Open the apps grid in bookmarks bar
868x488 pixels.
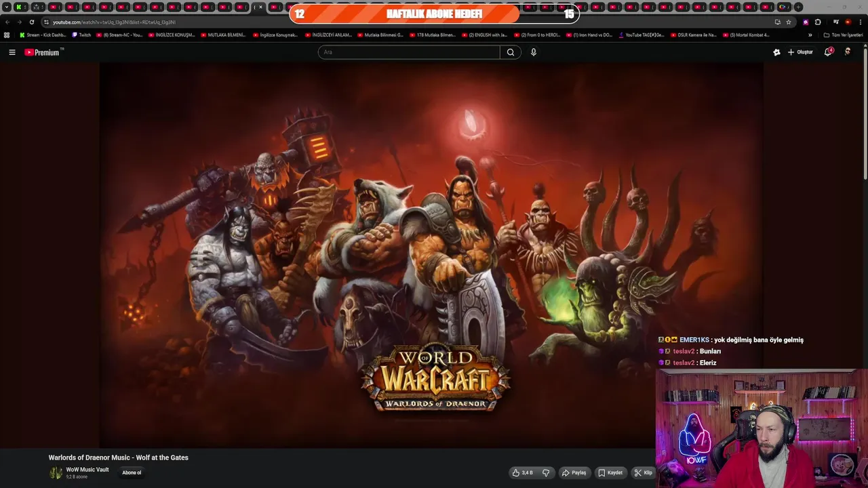click(x=7, y=35)
